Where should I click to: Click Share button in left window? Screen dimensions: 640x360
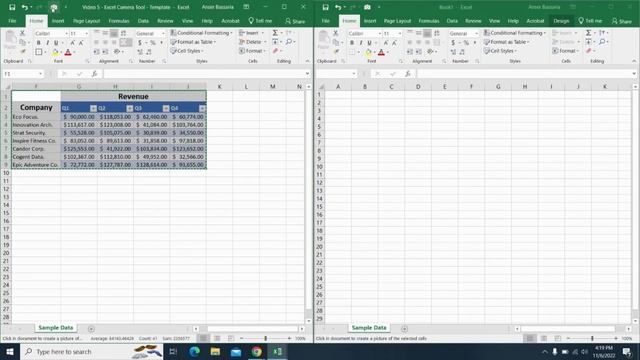[295, 21]
